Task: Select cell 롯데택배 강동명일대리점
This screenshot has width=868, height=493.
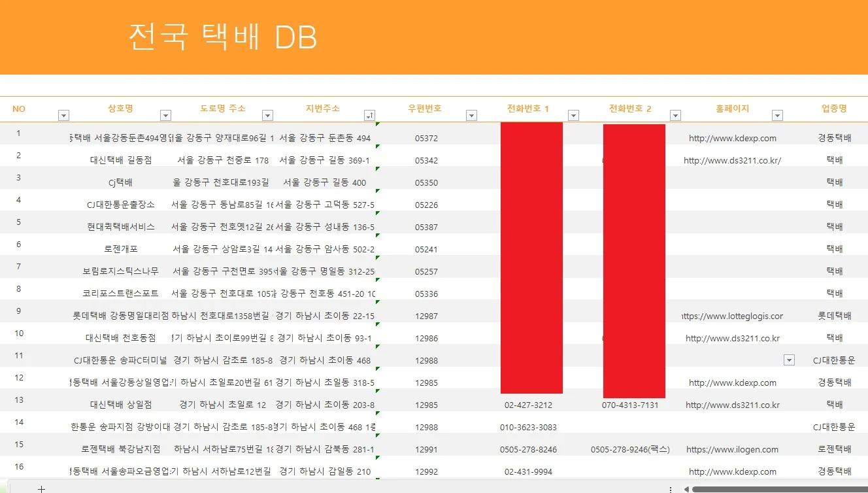Action: coord(120,316)
